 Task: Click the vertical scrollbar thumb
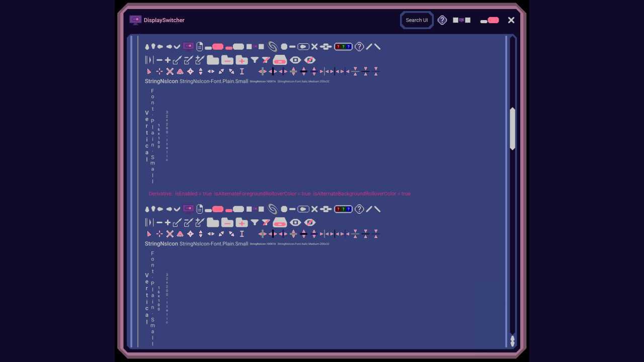pos(513,128)
